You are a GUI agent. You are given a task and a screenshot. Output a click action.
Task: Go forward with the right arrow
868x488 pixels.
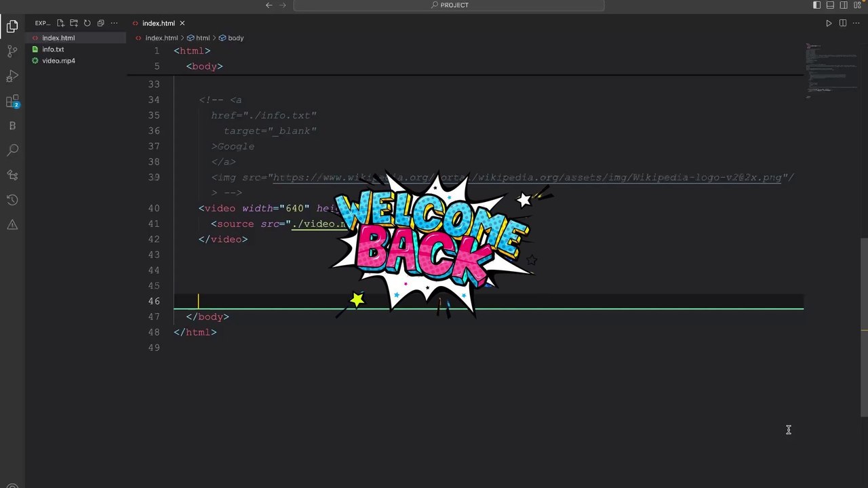(x=283, y=5)
